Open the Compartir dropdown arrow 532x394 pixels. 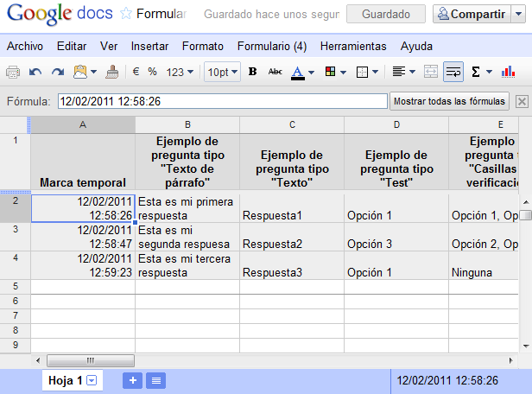[x=518, y=14]
